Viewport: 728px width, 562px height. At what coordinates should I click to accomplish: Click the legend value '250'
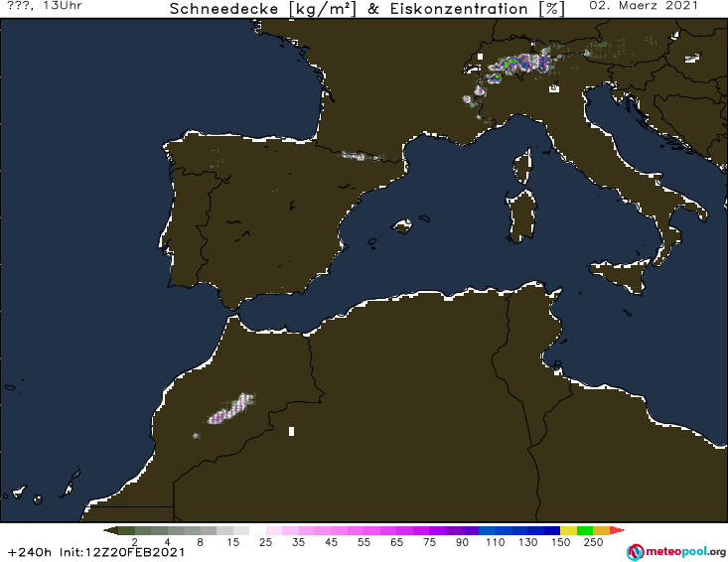point(593,542)
